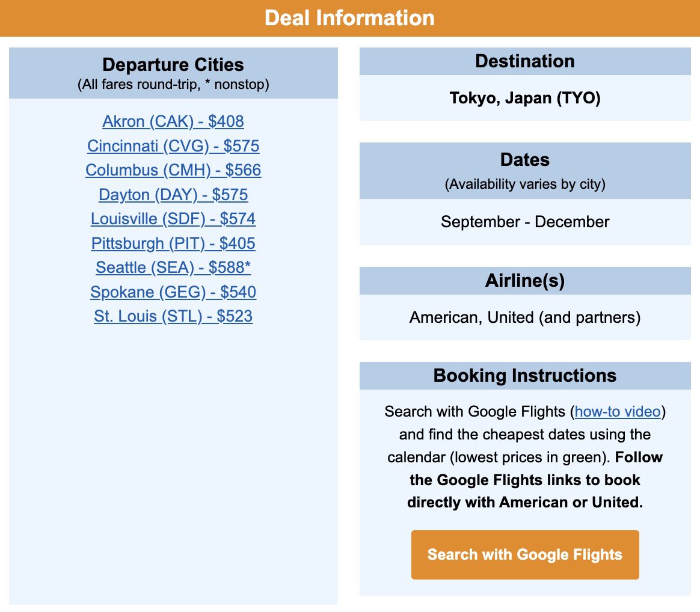The image size is (700, 612).
Task: Click the Airline(s) section header
Action: point(525,280)
